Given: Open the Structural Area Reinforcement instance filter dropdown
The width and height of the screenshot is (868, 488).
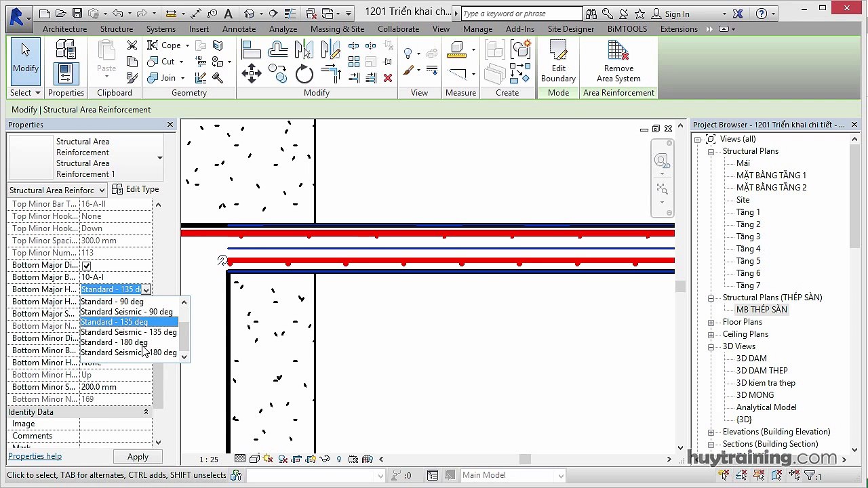Looking at the screenshot, I should click(58, 190).
